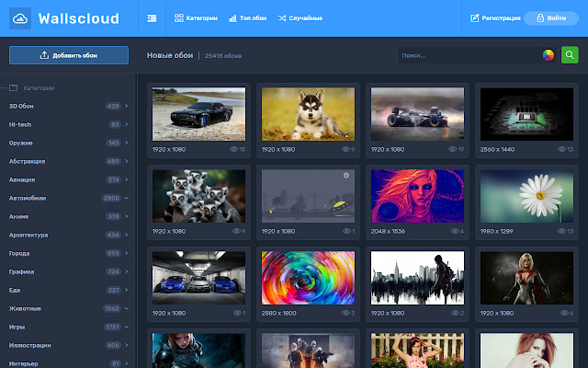Open the grey foggy UFO wallpaper thumbnail
Viewport: 588px width, 368px height.
pos(308,196)
